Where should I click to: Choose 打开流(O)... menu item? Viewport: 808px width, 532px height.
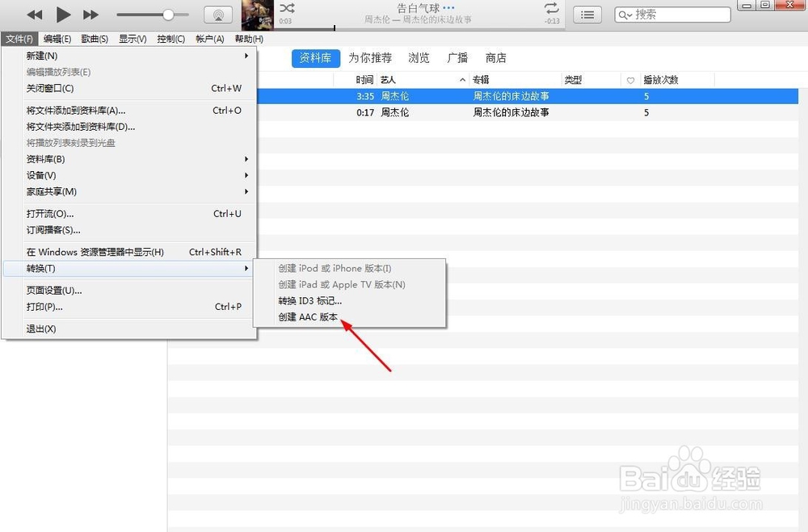[128, 214]
